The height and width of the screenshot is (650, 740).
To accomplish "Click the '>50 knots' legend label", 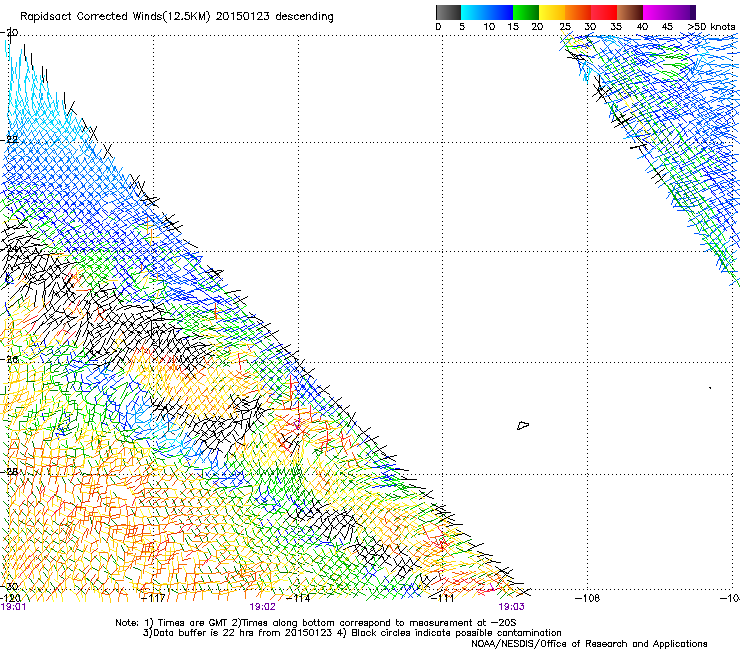I will 711,27.
